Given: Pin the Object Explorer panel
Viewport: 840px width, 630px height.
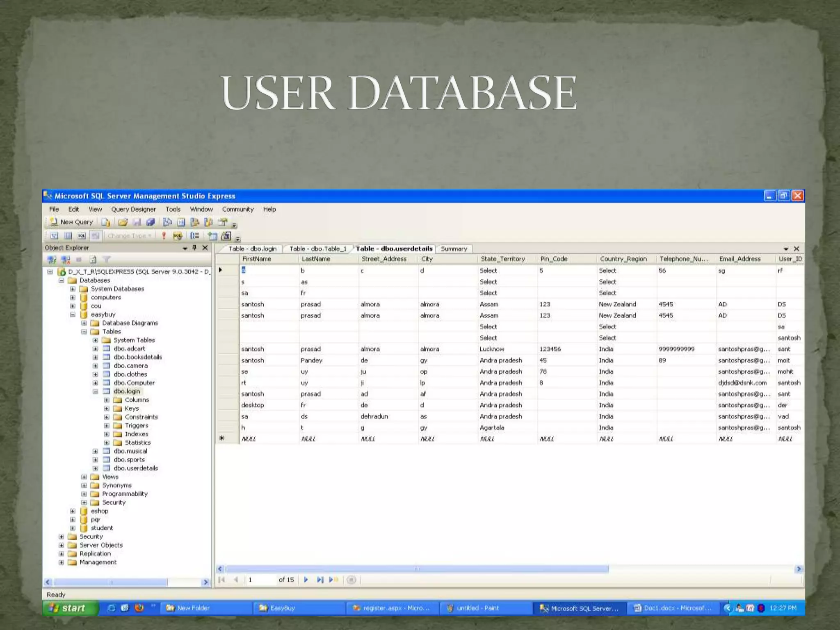Looking at the screenshot, I should coord(194,248).
